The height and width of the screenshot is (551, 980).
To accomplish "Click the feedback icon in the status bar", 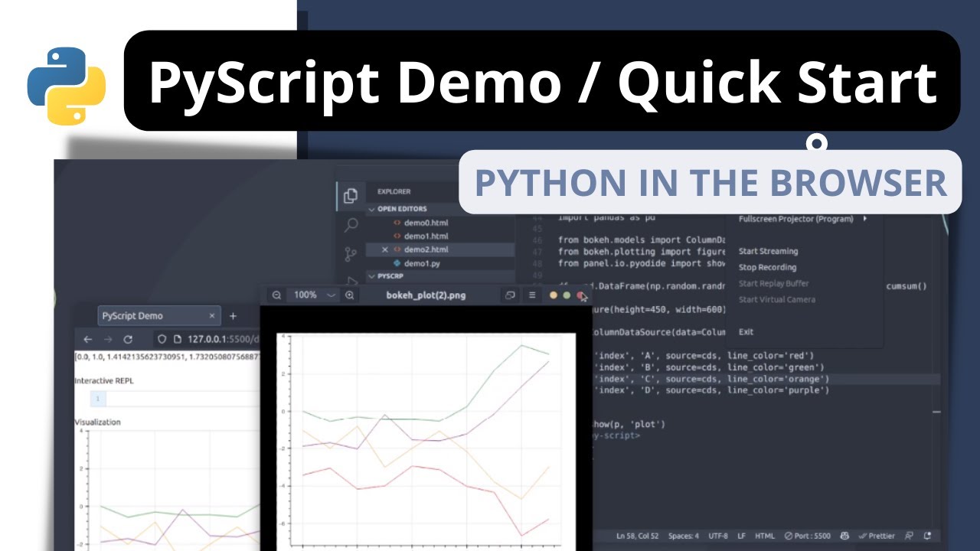I will (910, 536).
